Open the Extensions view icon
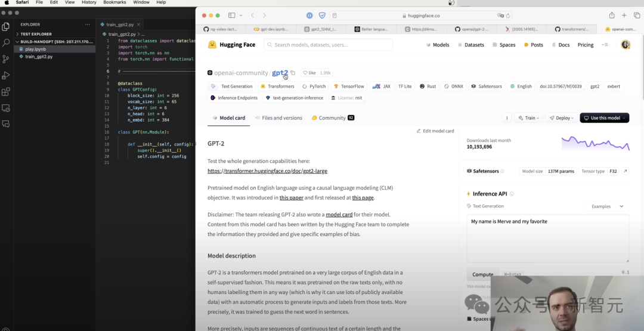This screenshot has height=331, width=644. (x=6, y=92)
